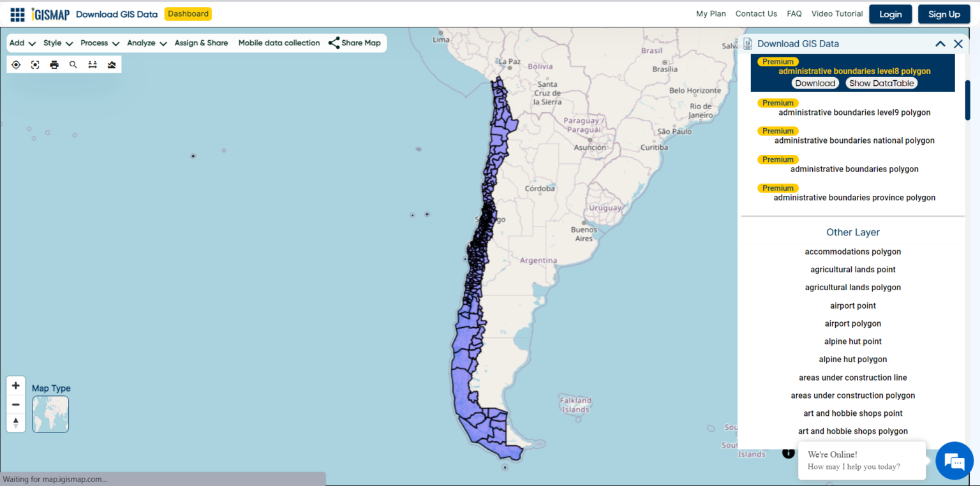Image resolution: width=980 pixels, height=486 pixels.
Task: Click the locate my position icon
Action: (x=16, y=64)
